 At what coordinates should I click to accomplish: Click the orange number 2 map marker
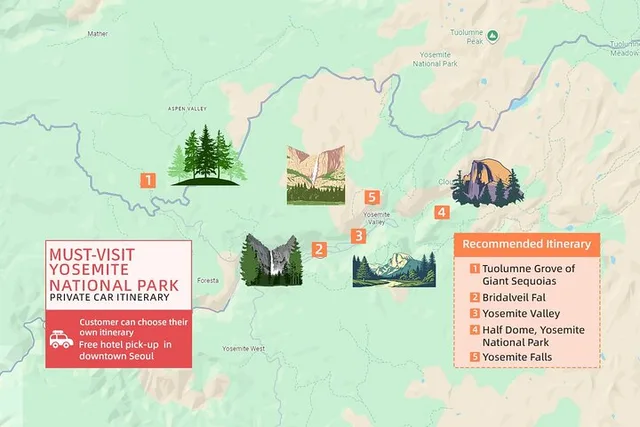tap(319, 249)
